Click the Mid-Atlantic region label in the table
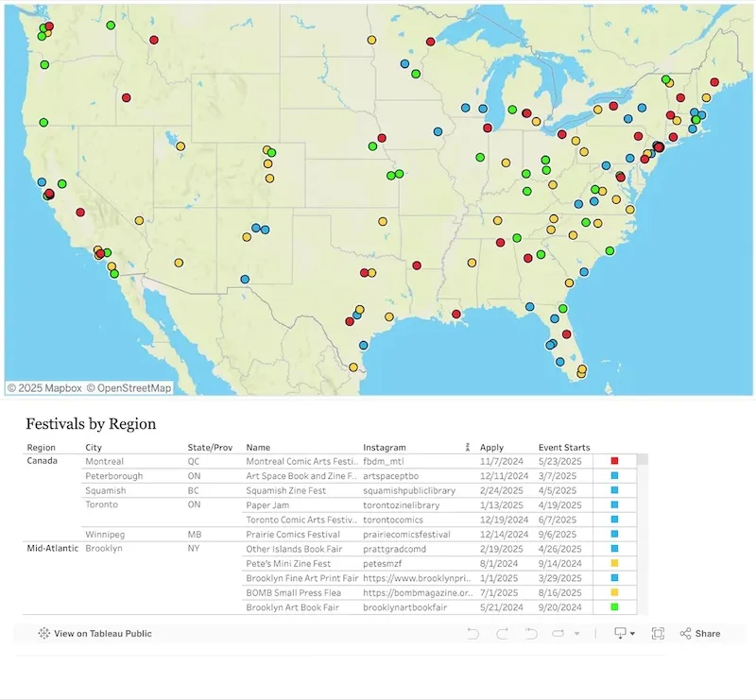756x700 pixels. click(49, 548)
